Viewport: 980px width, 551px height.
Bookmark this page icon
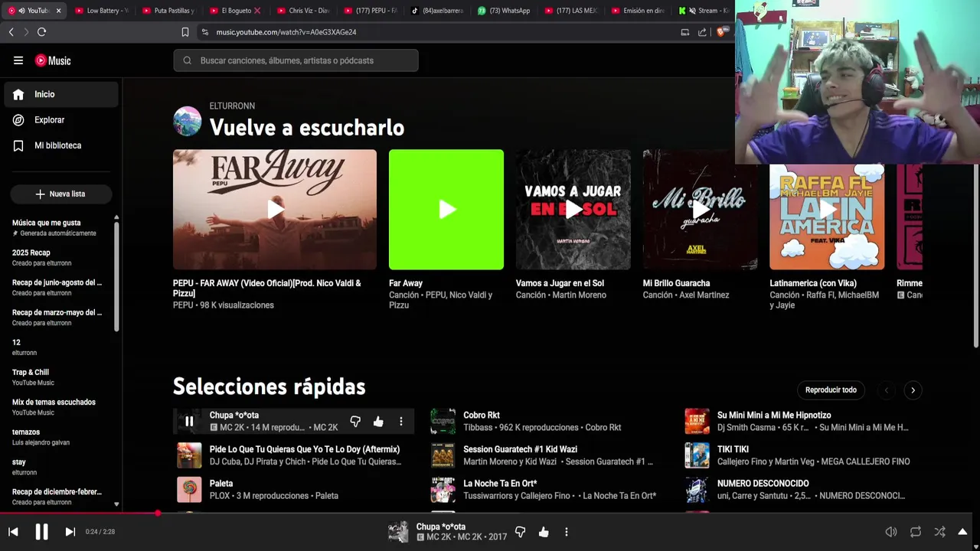[185, 32]
